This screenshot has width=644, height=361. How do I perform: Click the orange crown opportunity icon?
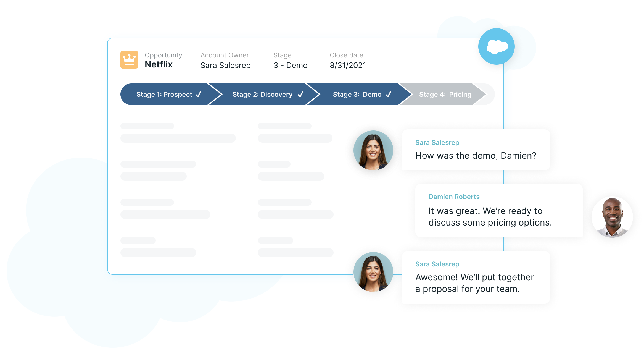[x=129, y=59]
